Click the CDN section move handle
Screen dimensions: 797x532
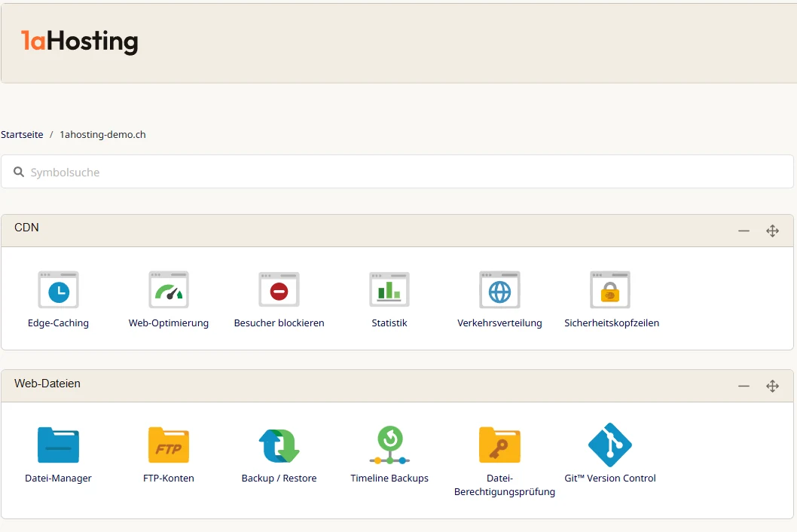[773, 231]
